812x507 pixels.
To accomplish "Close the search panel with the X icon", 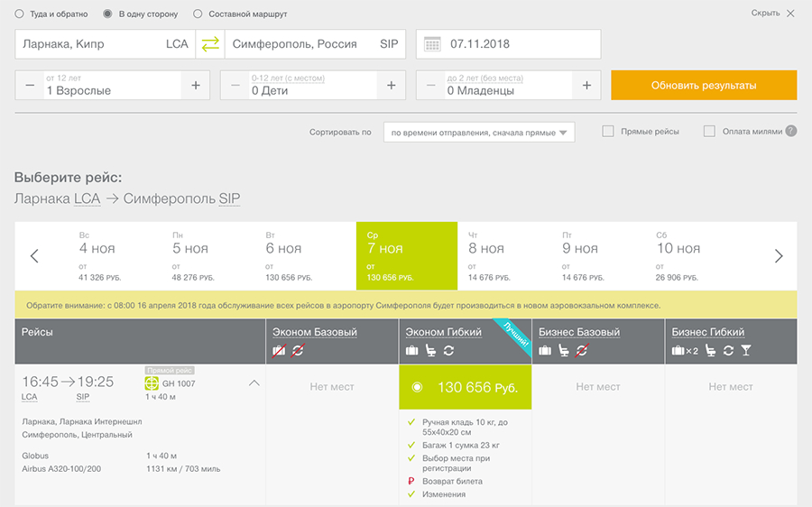I will click(790, 14).
